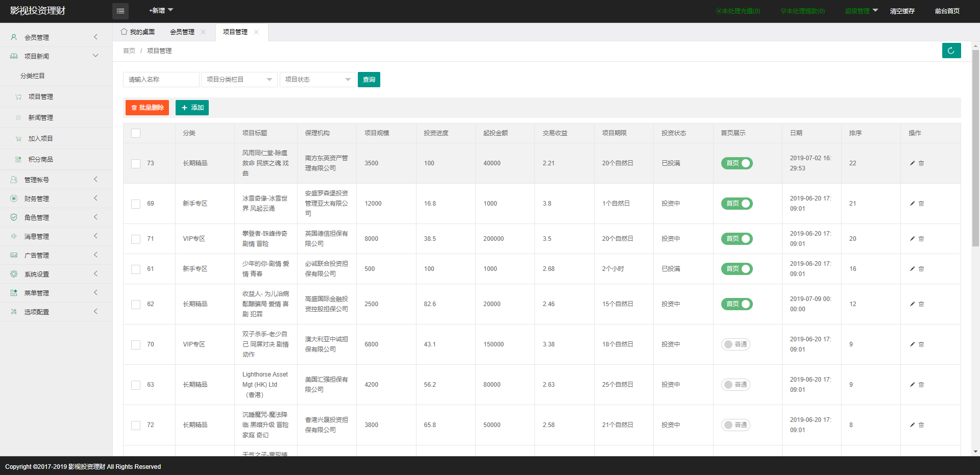
Task: Click the edit pencil icon for row 70
Action: [x=912, y=344]
